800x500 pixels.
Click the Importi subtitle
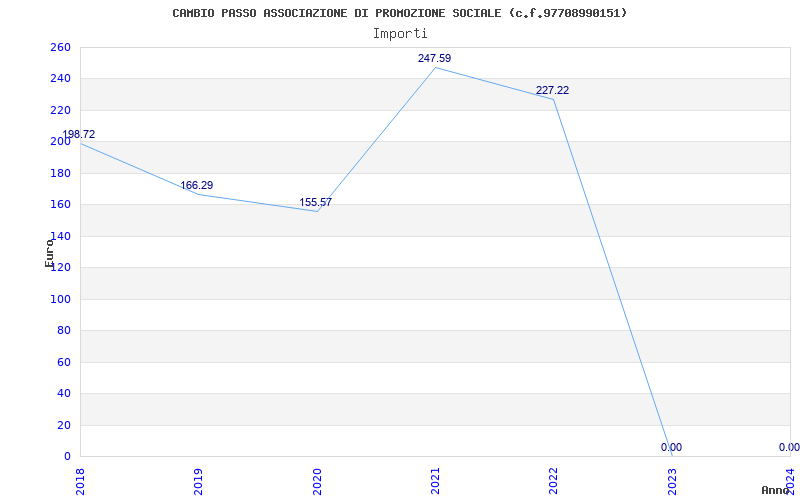point(400,34)
